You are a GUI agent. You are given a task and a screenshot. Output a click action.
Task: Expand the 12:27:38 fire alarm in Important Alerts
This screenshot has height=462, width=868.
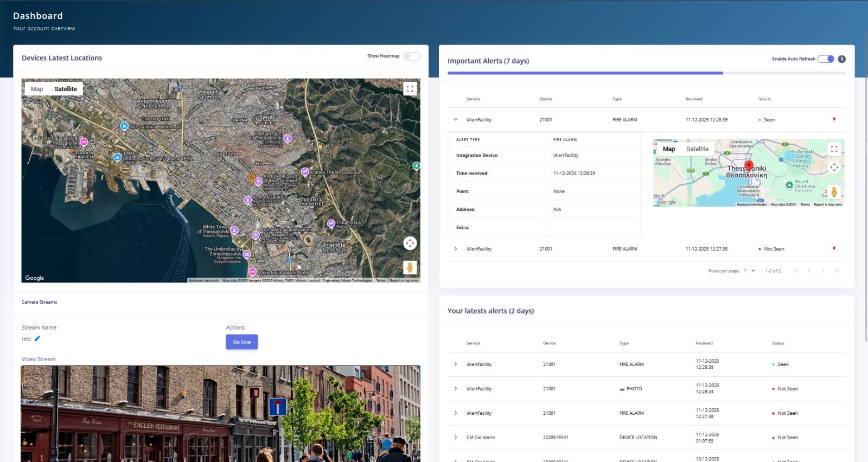pos(456,249)
